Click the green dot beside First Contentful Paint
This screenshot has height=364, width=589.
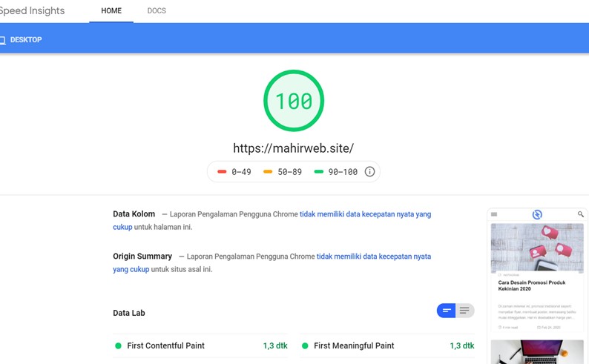point(118,346)
